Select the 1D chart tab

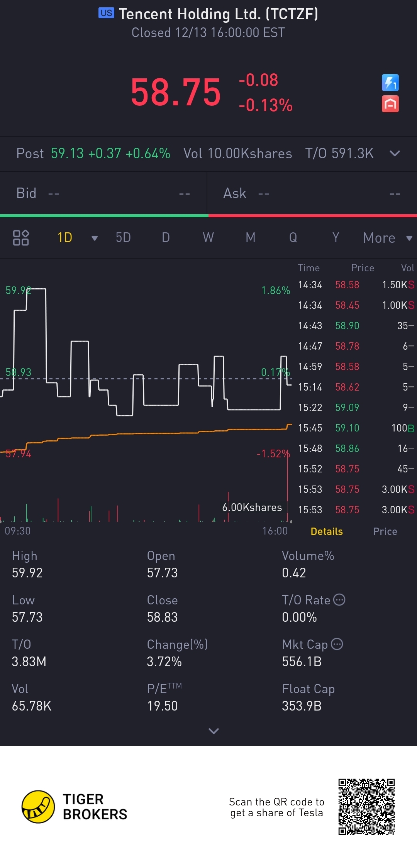tap(65, 237)
